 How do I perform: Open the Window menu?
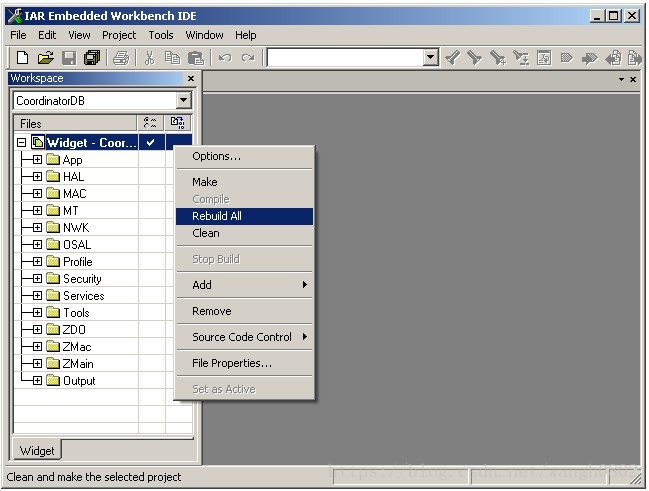(x=204, y=35)
